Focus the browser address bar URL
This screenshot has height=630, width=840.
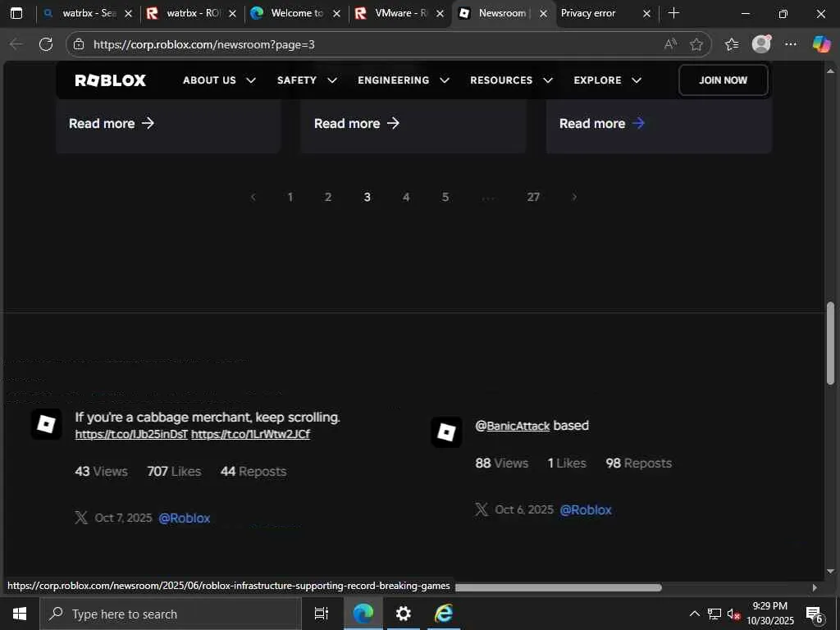point(204,44)
